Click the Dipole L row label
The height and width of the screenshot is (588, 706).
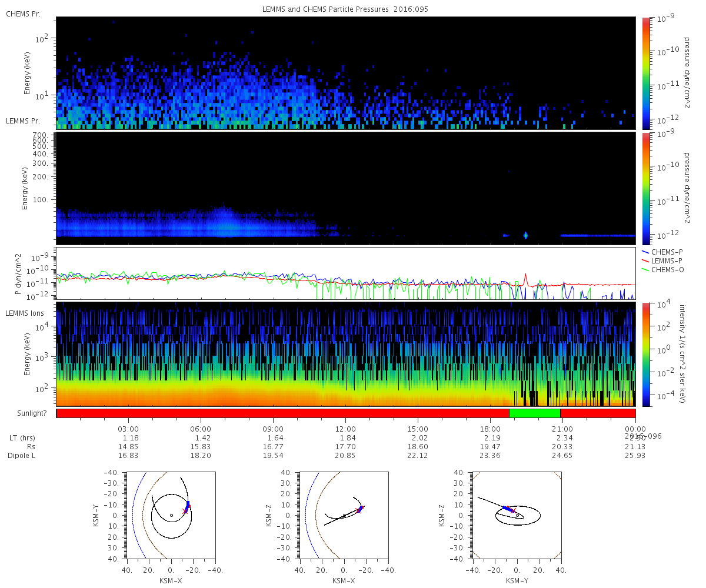tap(22, 456)
